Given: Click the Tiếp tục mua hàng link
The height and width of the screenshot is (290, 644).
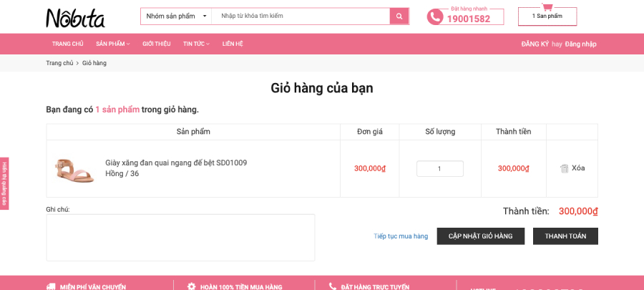Looking at the screenshot, I should 401,236.
